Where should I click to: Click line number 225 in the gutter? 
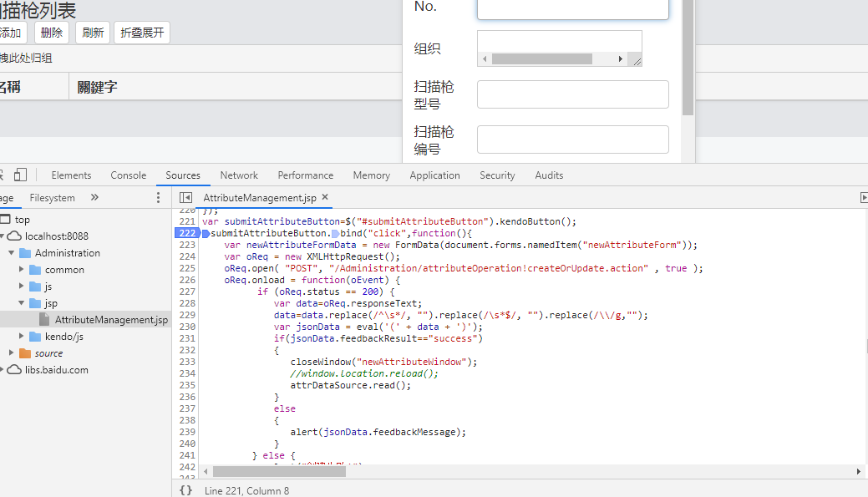coord(187,268)
